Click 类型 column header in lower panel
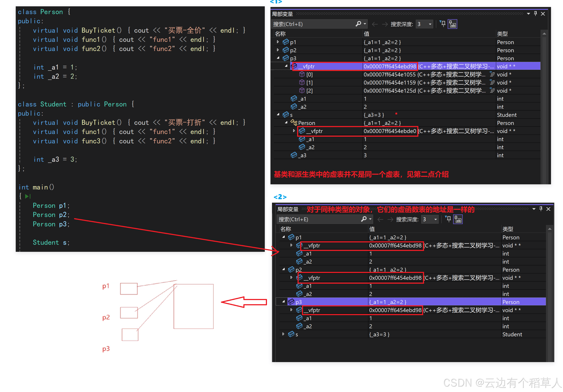The height and width of the screenshot is (392, 563). tap(508, 229)
